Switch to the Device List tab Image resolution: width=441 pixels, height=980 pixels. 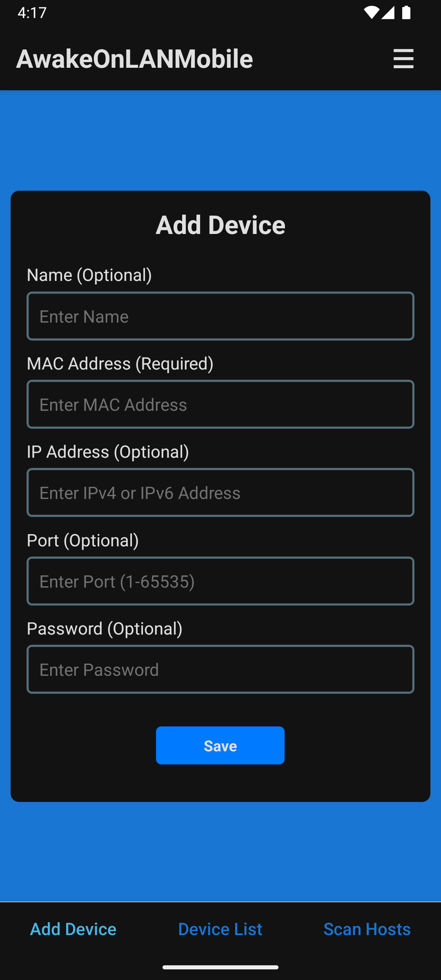tap(220, 929)
